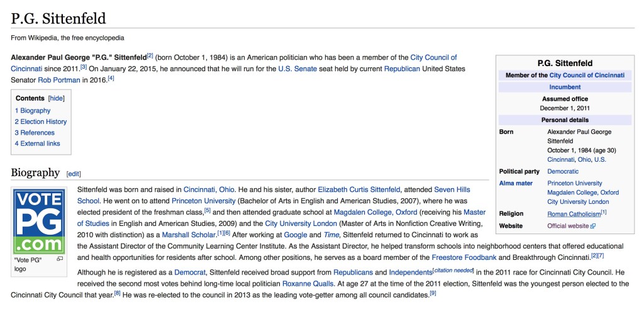Screen dimensions: 644x309
Task: Open the Google link in Biography
Action: pos(296,235)
